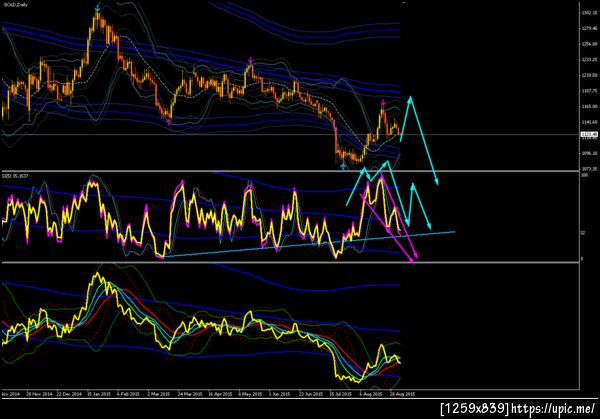
Task: Select the 6 Feb 2015 date on the time axis
Action: pos(129,393)
